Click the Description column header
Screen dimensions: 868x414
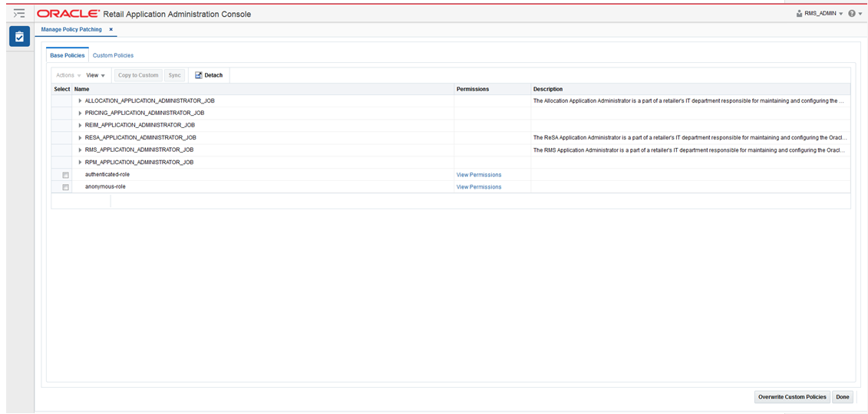(690, 89)
